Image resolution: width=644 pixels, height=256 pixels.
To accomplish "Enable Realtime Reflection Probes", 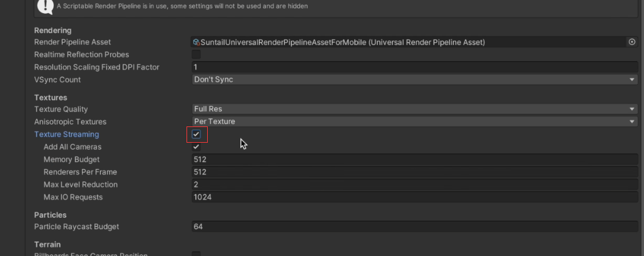I will point(197,54).
